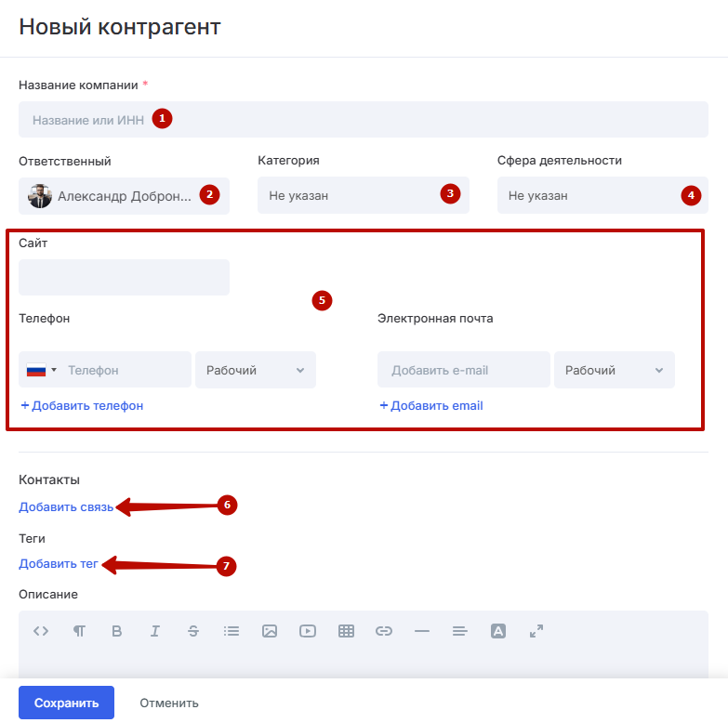The width and height of the screenshot is (728, 723).
Task: Insert a table into the description
Action: click(x=346, y=631)
